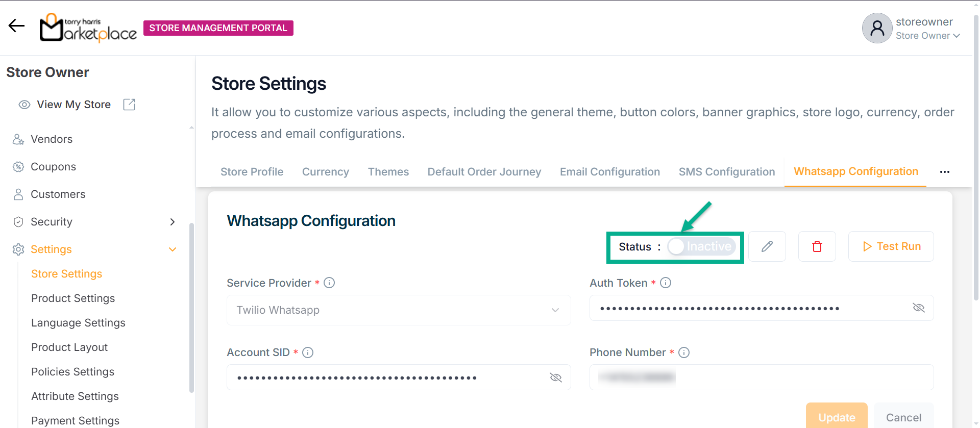Image resolution: width=980 pixels, height=428 pixels.
Task: Click the back arrow in the header
Action: 16,26
